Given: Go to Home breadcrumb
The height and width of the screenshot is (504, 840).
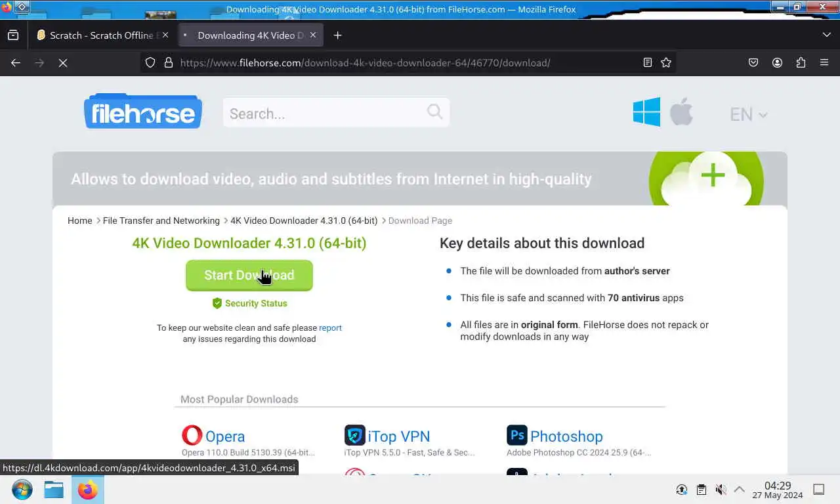Looking at the screenshot, I should point(80,220).
